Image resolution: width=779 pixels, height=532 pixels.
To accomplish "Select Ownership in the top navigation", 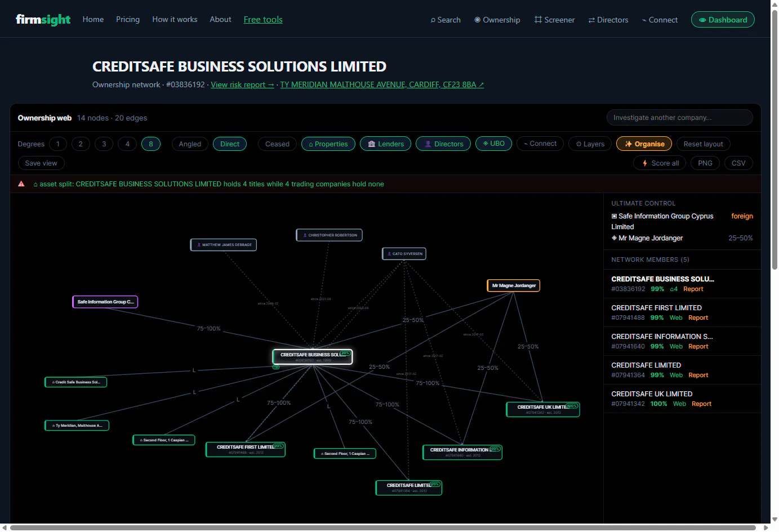I will (497, 20).
